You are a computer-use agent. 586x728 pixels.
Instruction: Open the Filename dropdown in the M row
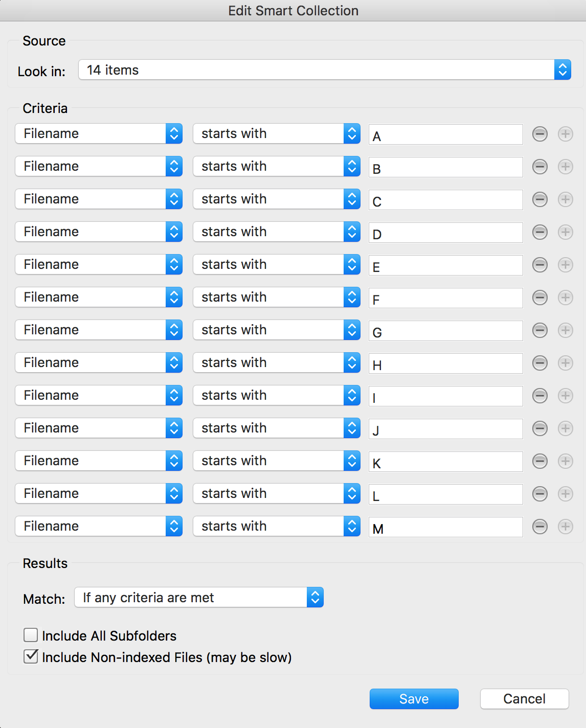pyautogui.click(x=99, y=527)
